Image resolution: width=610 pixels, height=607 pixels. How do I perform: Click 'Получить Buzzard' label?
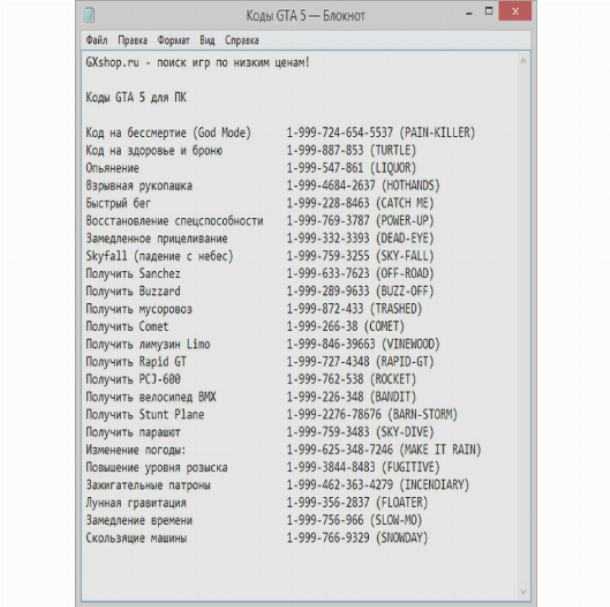pyautogui.click(x=133, y=291)
